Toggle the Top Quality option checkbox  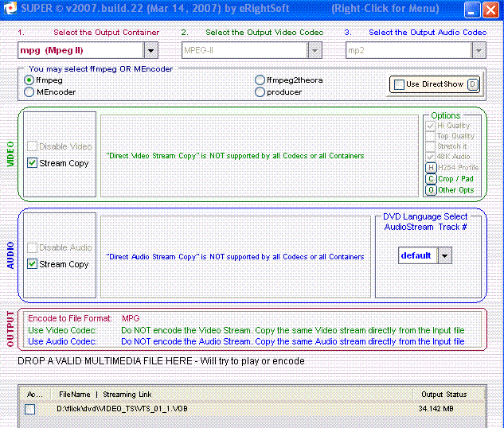pyautogui.click(x=430, y=136)
